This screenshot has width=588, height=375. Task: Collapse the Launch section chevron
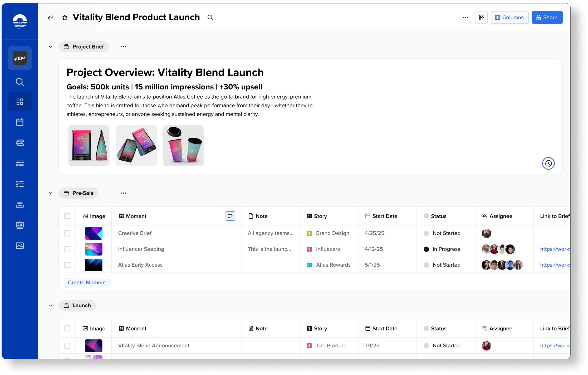51,305
